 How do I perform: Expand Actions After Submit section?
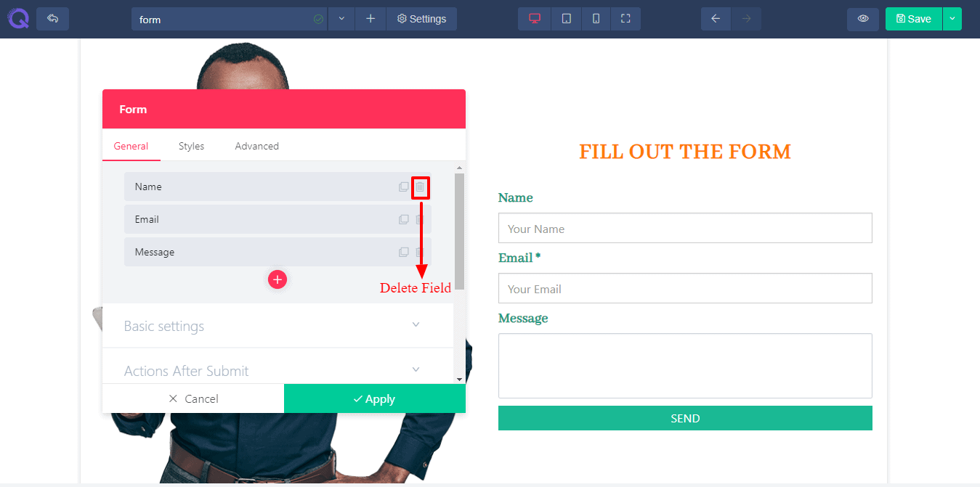click(x=278, y=369)
